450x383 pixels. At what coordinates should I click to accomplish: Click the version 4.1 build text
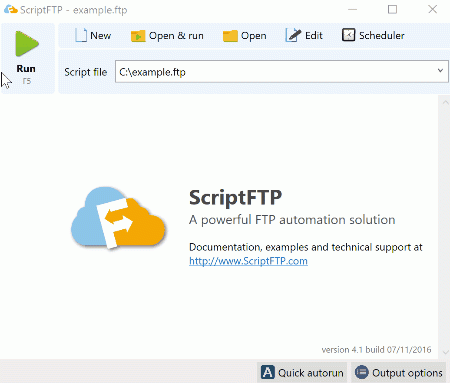pyautogui.click(x=376, y=350)
